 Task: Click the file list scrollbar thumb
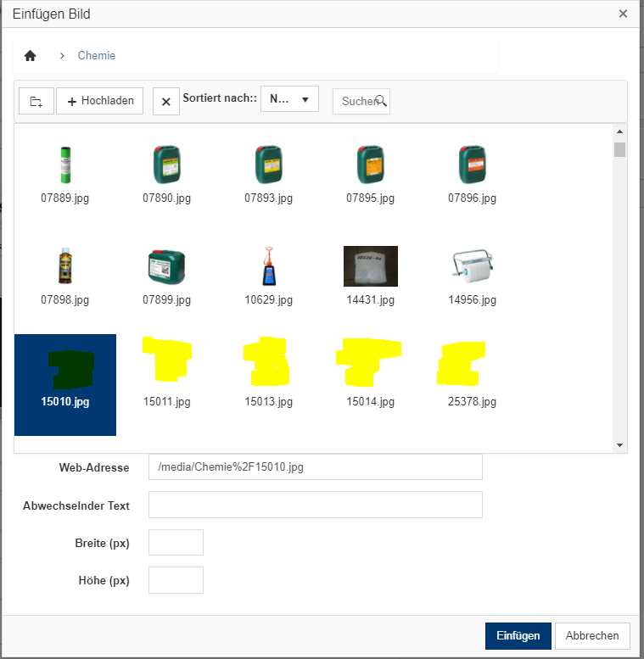click(x=619, y=149)
